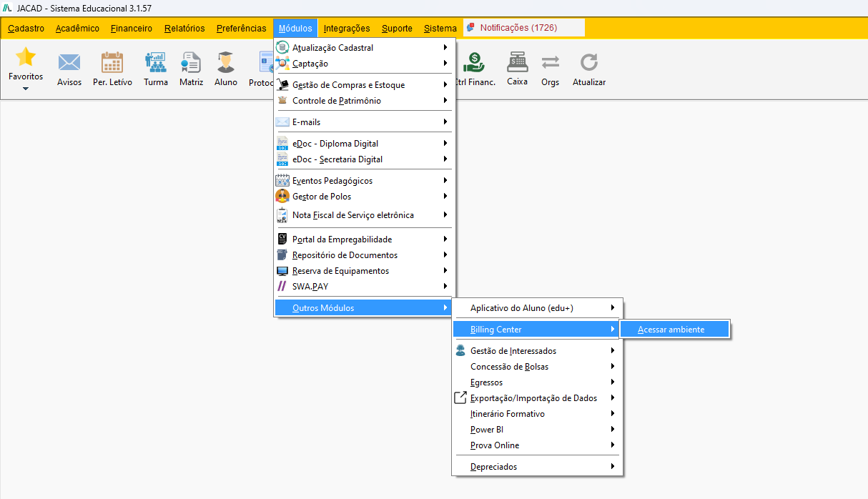Open Avisos envelope icon
868x499 pixels.
69,63
